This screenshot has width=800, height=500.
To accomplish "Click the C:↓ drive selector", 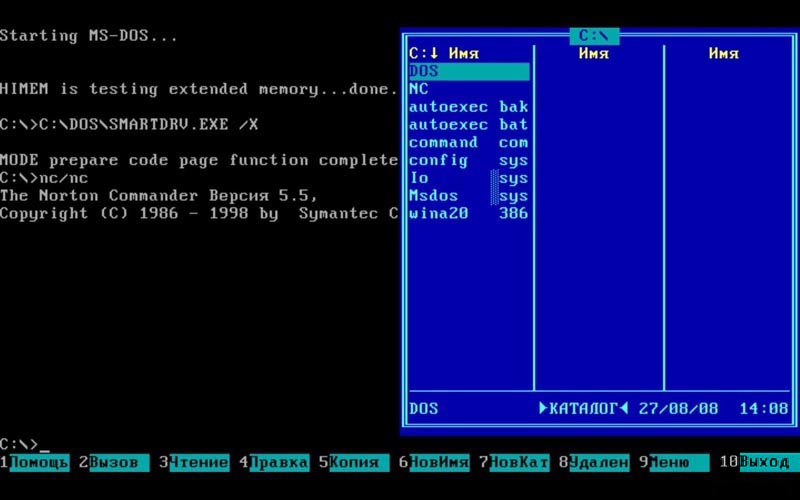I will coord(423,53).
